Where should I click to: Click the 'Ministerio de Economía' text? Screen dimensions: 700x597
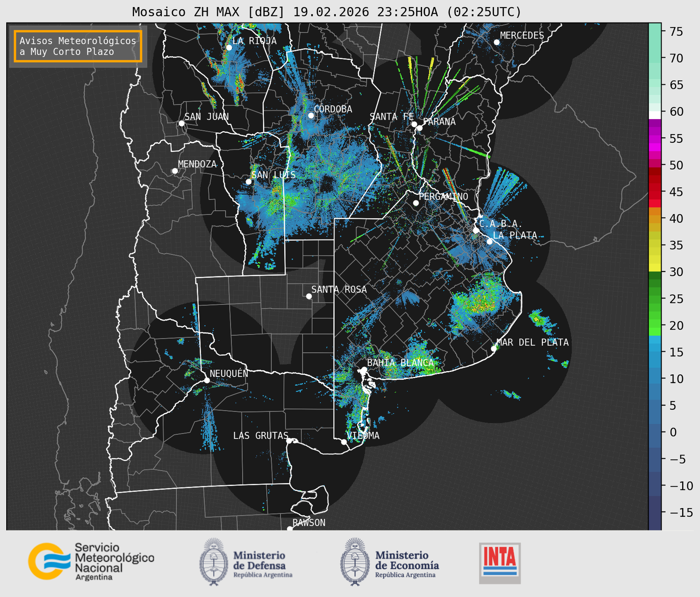pos(407,560)
